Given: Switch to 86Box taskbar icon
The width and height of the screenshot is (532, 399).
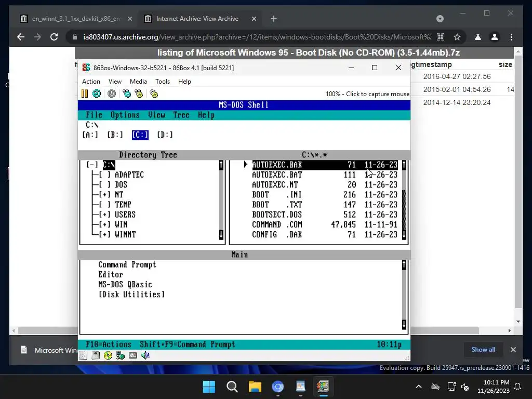Looking at the screenshot, I should [323, 387].
